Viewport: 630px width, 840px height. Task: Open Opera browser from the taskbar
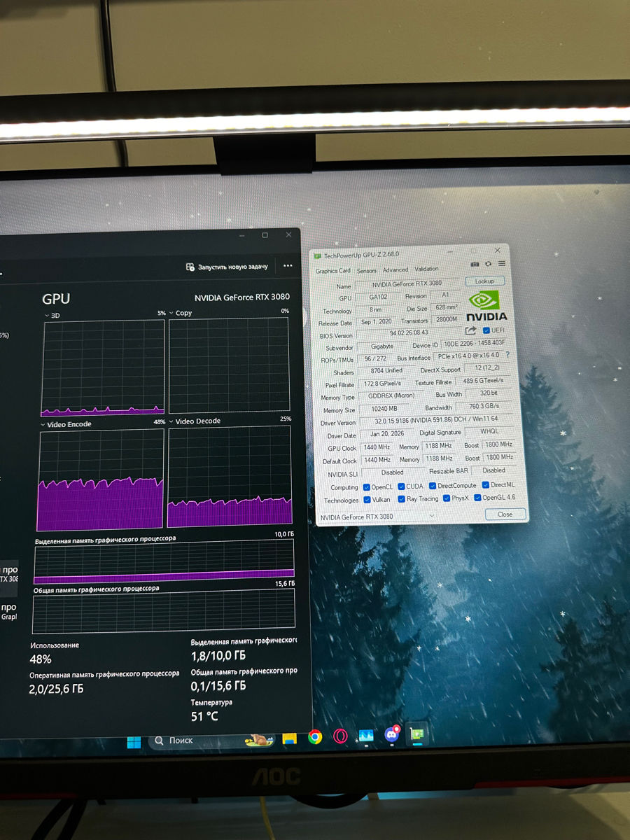pos(340,736)
